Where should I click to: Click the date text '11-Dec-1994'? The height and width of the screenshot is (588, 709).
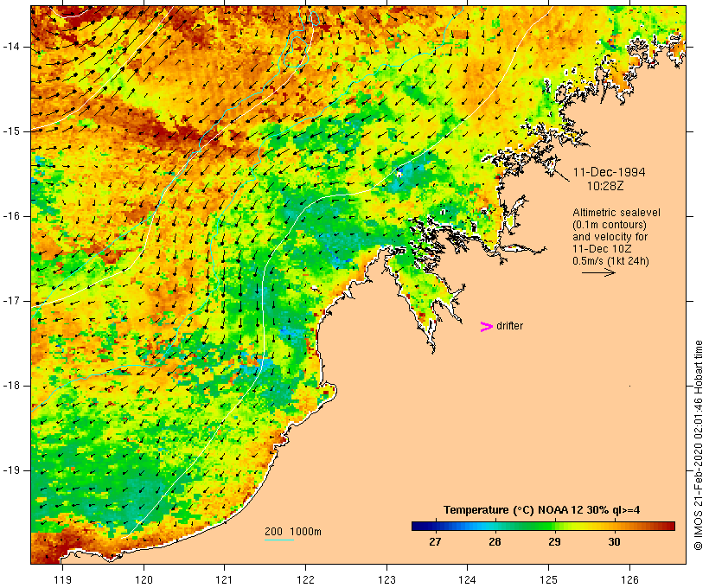tap(609, 172)
